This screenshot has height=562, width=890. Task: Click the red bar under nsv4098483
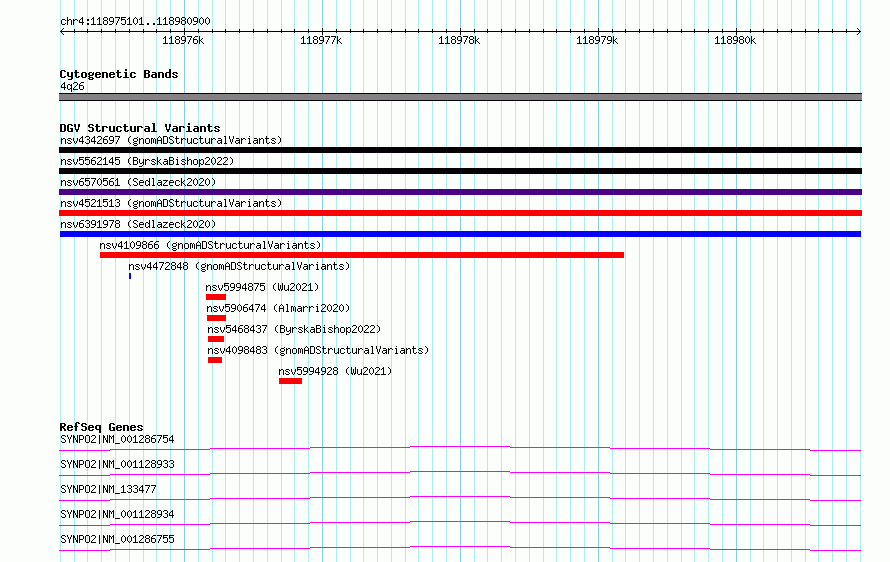pyautogui.click(x=215, y=360)
